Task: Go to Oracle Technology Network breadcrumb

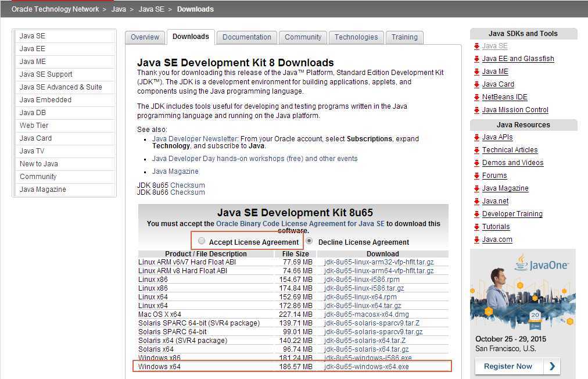Action: click(x=55, y=9)
